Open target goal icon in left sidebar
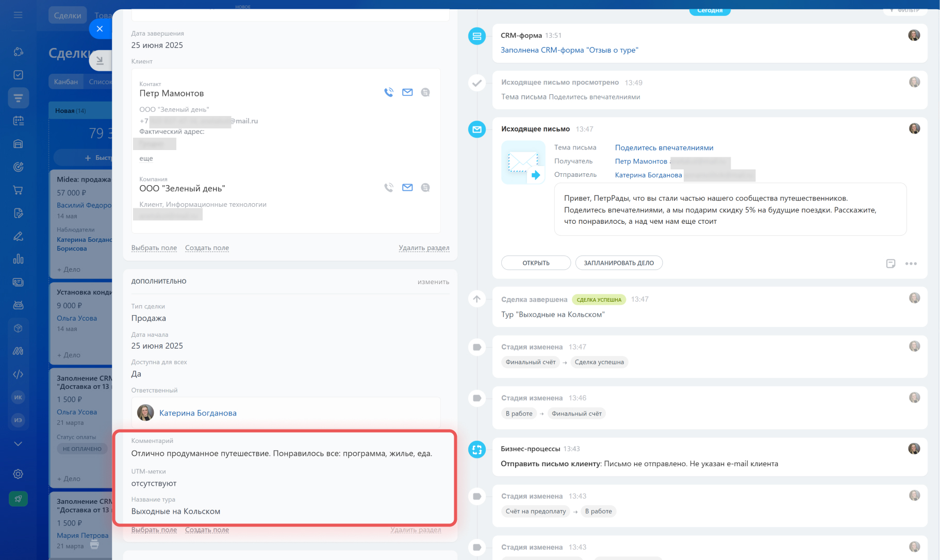Screen dimensions: 940x560 tap(18, 167)
